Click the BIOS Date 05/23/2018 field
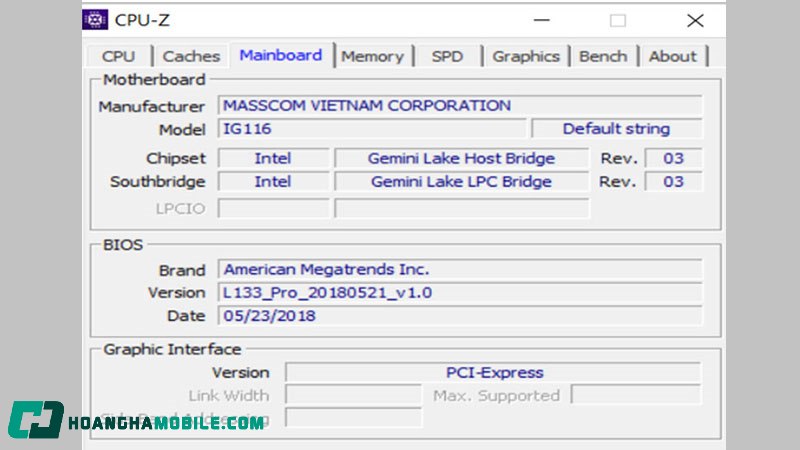The width and height of the screenshot is (800, 450). point(460,315)
